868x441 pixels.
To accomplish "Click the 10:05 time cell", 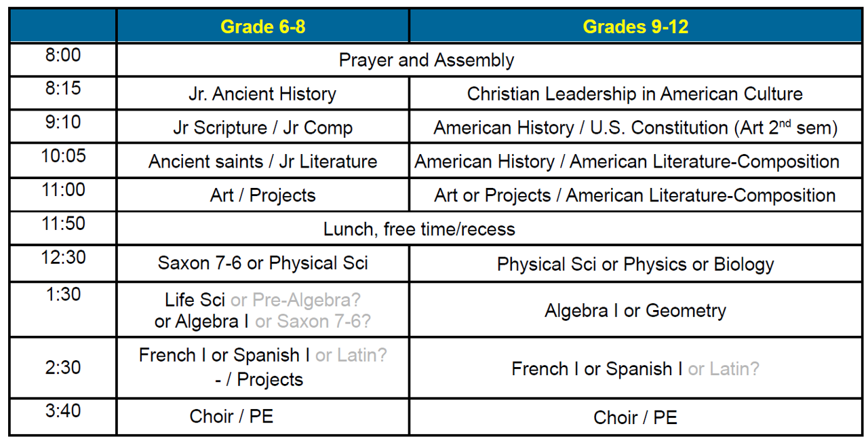I will [62, 161].
